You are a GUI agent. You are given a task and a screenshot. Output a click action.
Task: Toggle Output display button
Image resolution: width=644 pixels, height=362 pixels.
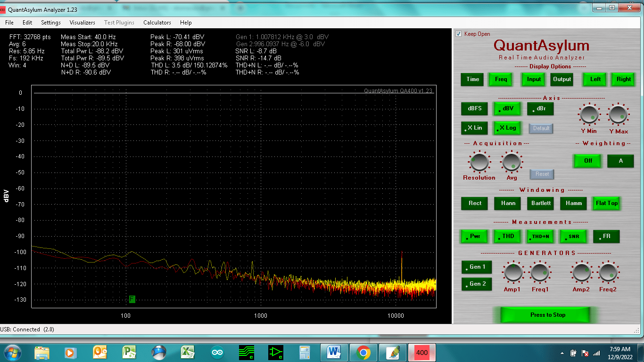pos(562,79)
